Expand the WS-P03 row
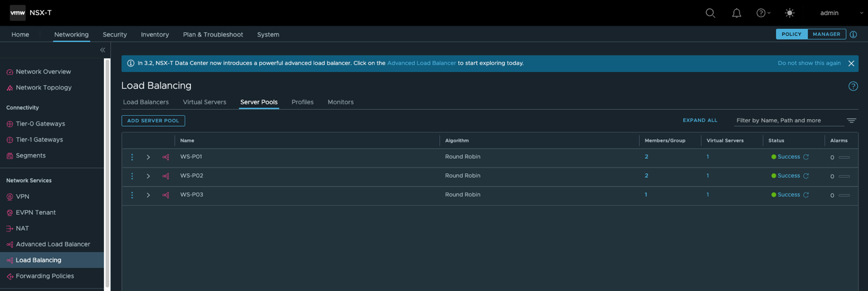Screen dimensions: 868x291 [148, 195]
